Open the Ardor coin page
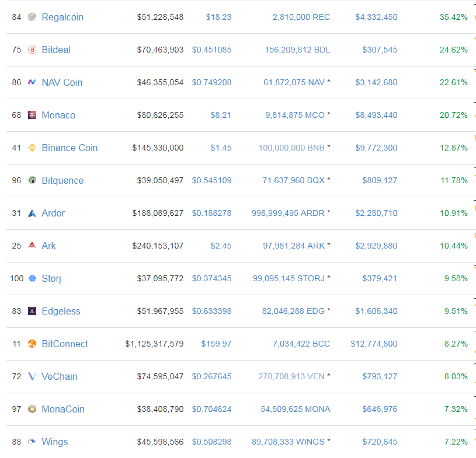 coord(53,213)
